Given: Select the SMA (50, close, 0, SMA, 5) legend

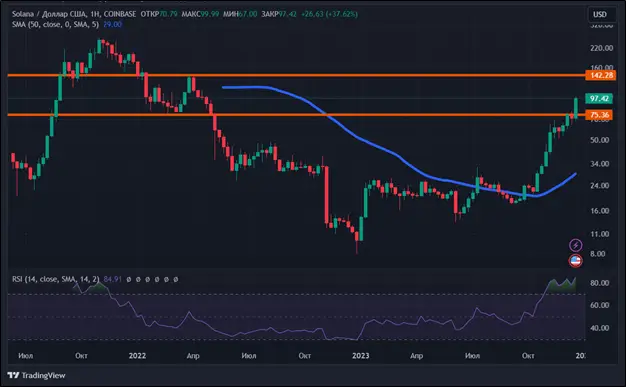Looking at the screenshot, I should [55, 24].
